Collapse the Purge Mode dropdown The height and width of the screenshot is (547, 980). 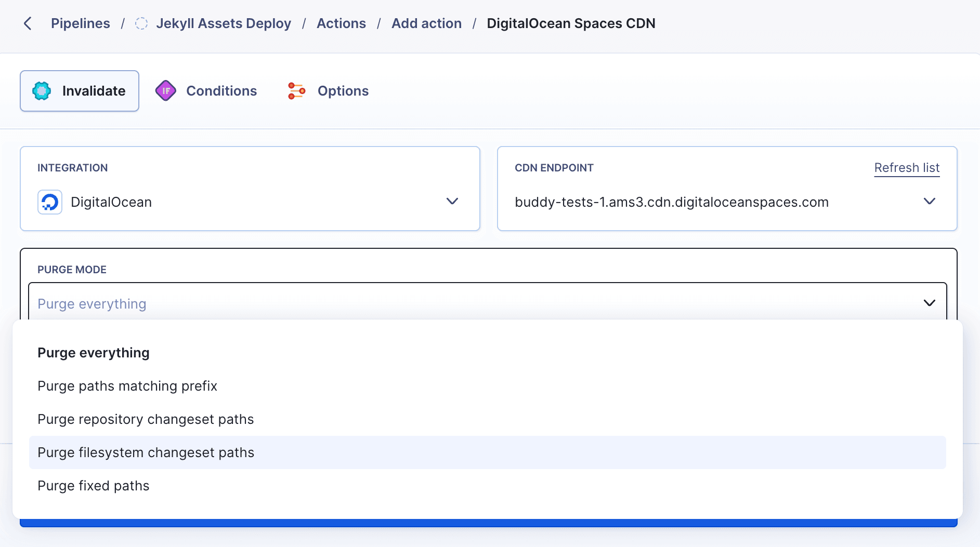[929, 302]
